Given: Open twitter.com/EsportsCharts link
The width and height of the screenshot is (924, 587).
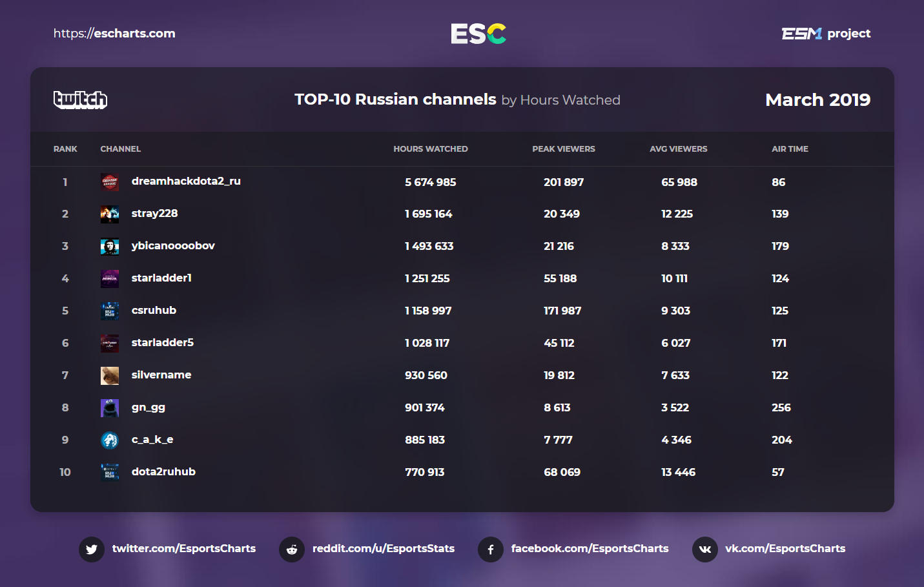Looking at the screenshot, I should point(184,548).
